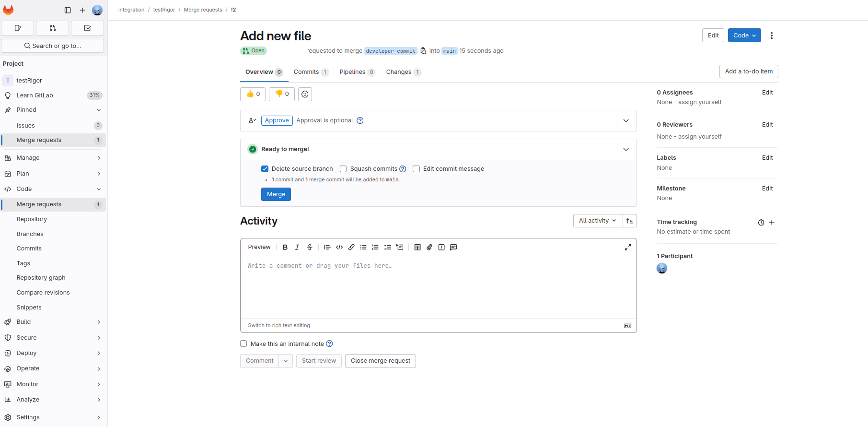The width and height of the screenshot is (868, 427).
Task: Click the thumbs up reaction
Action: [253, 94]
